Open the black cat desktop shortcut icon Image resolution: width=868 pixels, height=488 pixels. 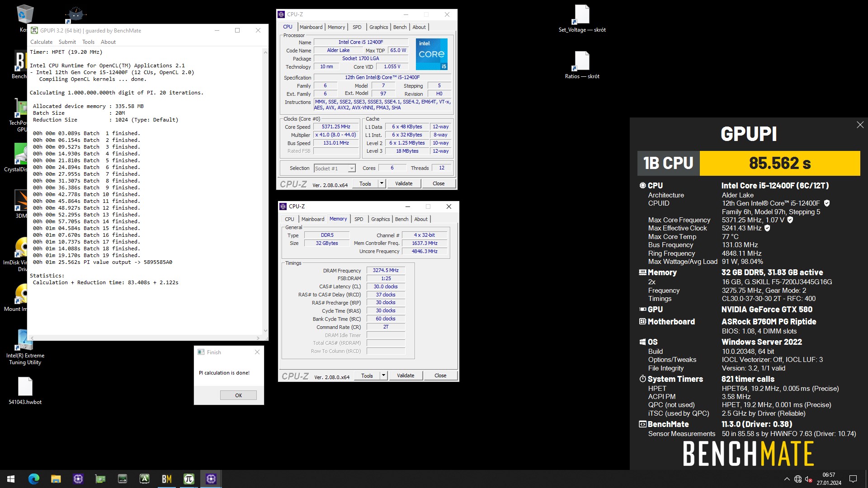click(x=75, y=14)
